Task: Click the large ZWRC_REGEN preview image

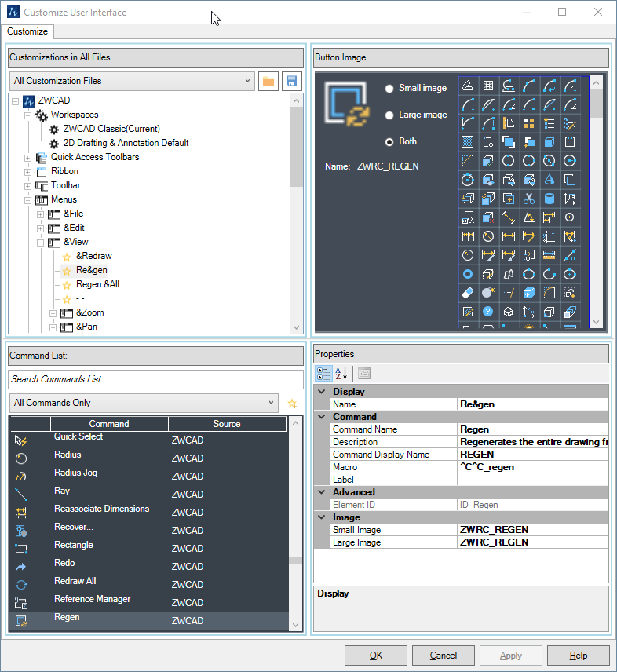Action: [347, 104]
